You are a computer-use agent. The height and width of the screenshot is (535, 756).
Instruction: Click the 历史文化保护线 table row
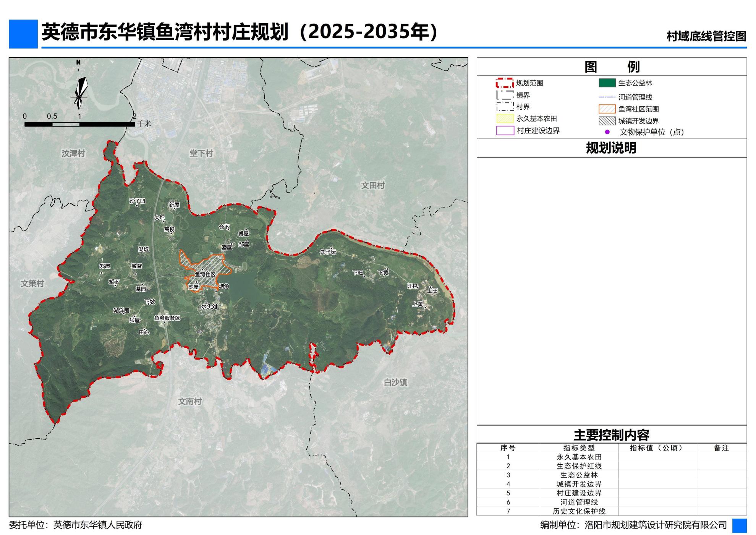(578, 511)
